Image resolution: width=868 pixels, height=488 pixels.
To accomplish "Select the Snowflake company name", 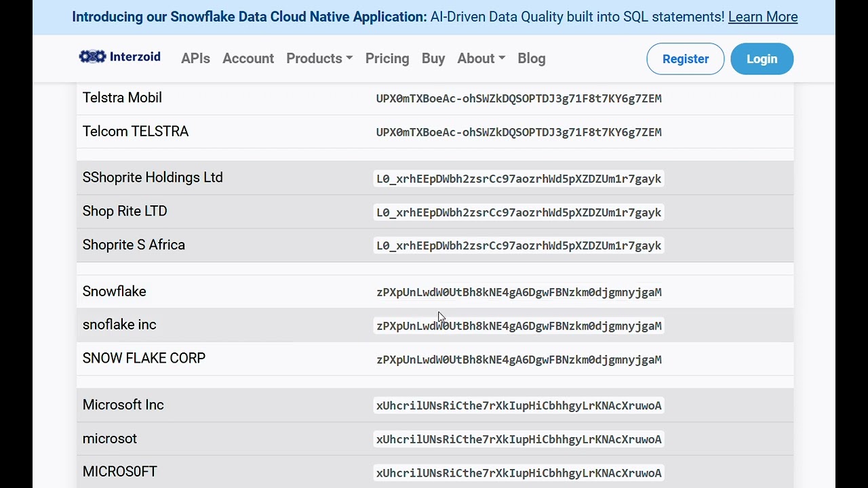I will (115, 291).
